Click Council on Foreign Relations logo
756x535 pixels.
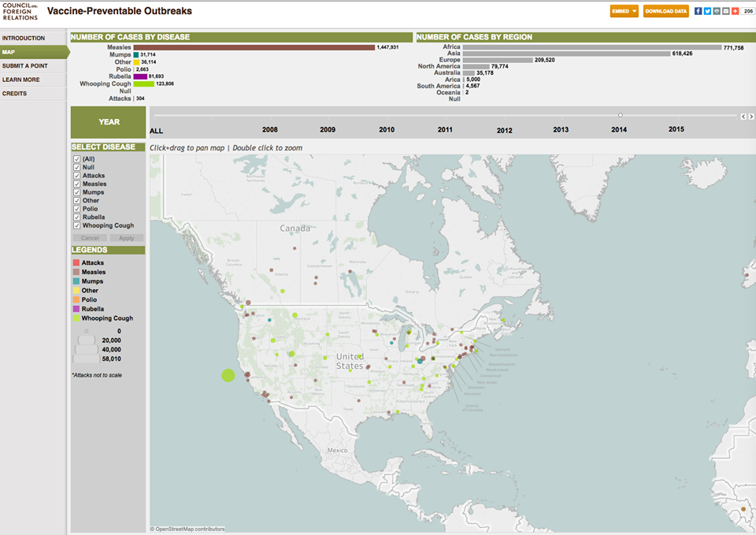tap(20, 11)
